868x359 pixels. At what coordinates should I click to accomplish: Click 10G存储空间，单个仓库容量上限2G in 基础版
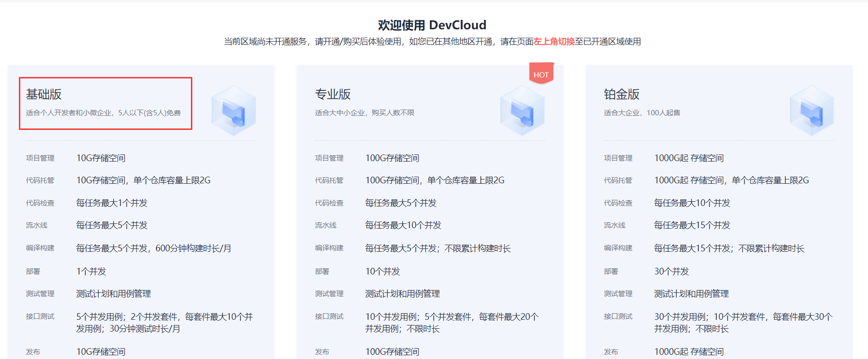144,180
